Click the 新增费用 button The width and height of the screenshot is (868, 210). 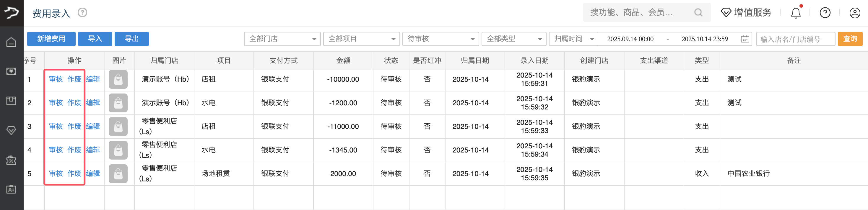51,39
